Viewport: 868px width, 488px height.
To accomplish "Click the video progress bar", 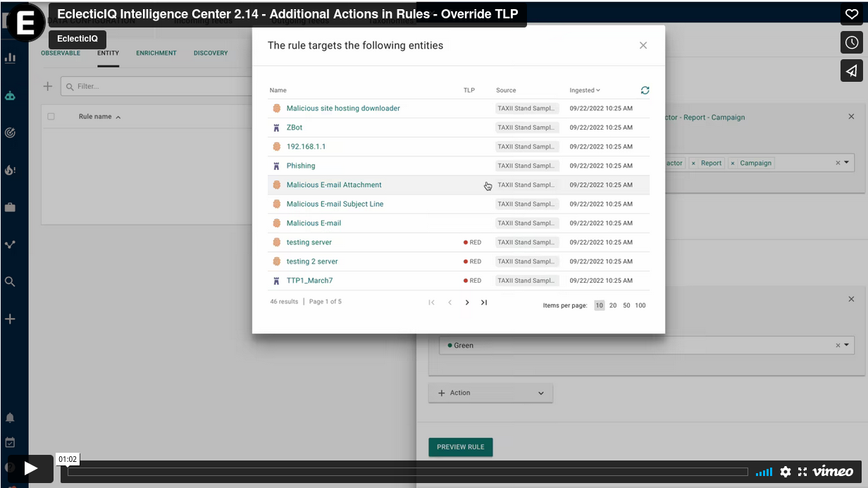I will (x=407, y=472).
